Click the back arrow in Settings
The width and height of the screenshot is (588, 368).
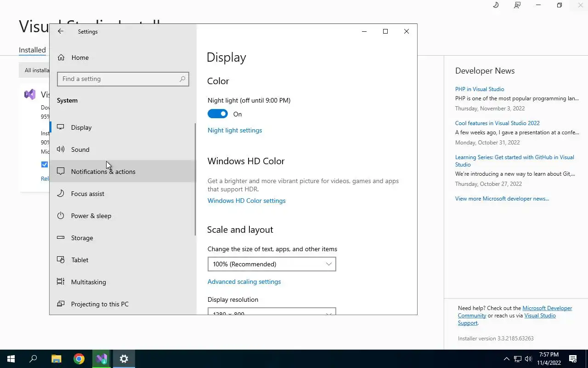point(61,31)
